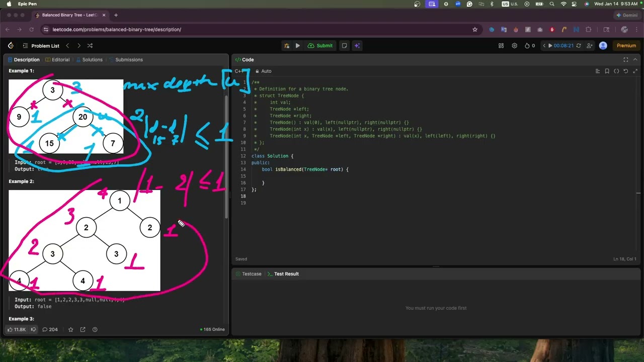Image resolution: width=644 pixels, height=362 pixels.
Task: Open the Auto editor mode selector
Action: coord(264,71)
